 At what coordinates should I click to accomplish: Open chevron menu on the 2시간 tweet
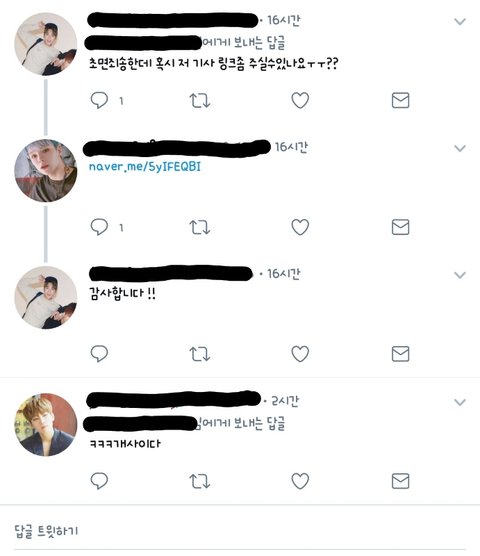[460, 402]
